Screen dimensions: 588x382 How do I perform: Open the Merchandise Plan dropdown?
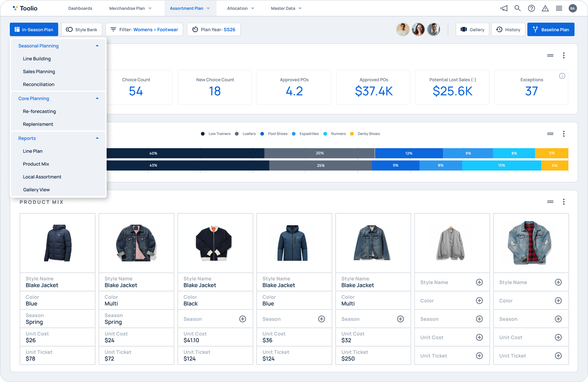point(130,8)
